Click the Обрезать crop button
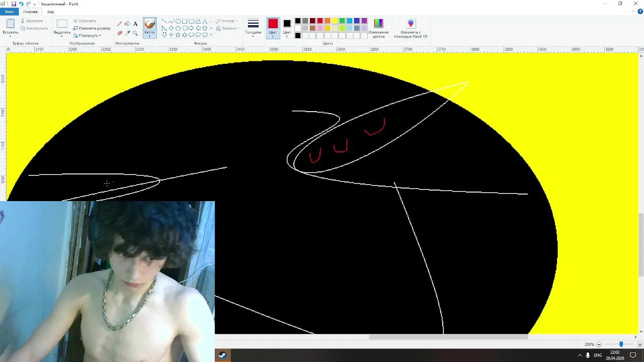This screenshot has width=644, height=362. click(84, 21)
